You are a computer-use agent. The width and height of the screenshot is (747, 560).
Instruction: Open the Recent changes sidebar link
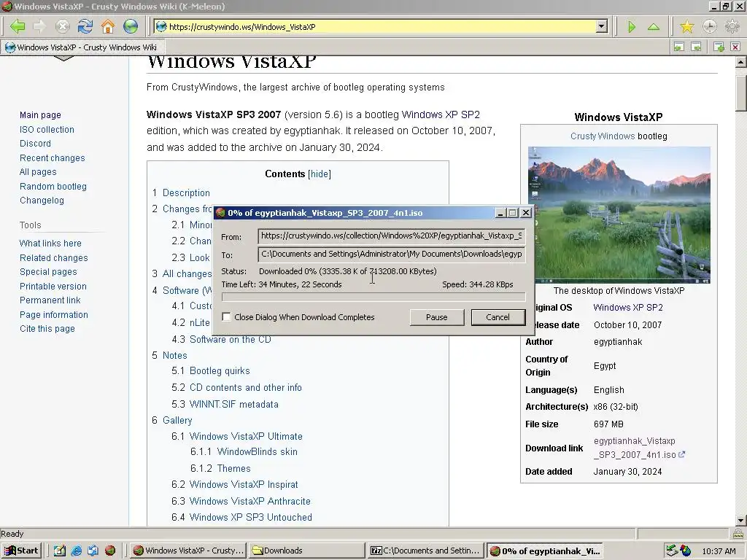click(52, 157)
